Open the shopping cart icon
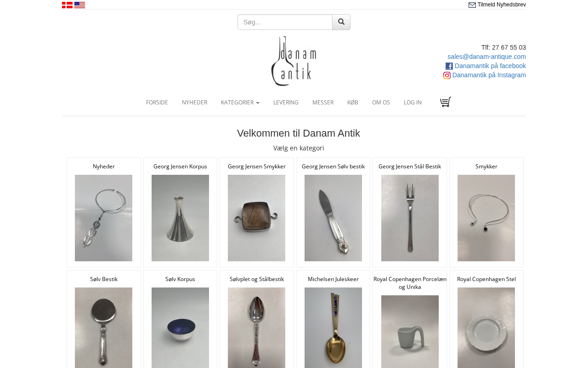The height and width of the screenshot is (368, 588). coord(446,102)
